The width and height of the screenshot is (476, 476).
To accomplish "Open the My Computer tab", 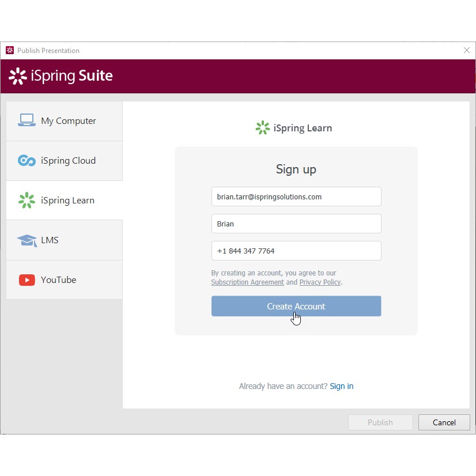I will tap(65, 121).
